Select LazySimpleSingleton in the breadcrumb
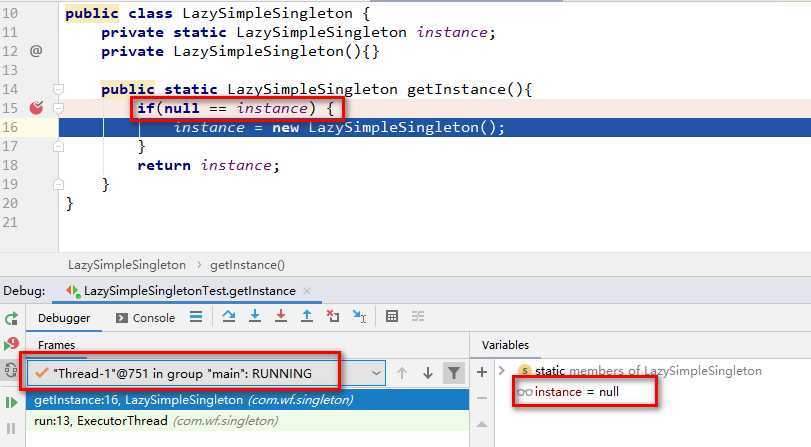Image resolution: width=811 pixels, height=447 pixels. click(x=127, y=265)
